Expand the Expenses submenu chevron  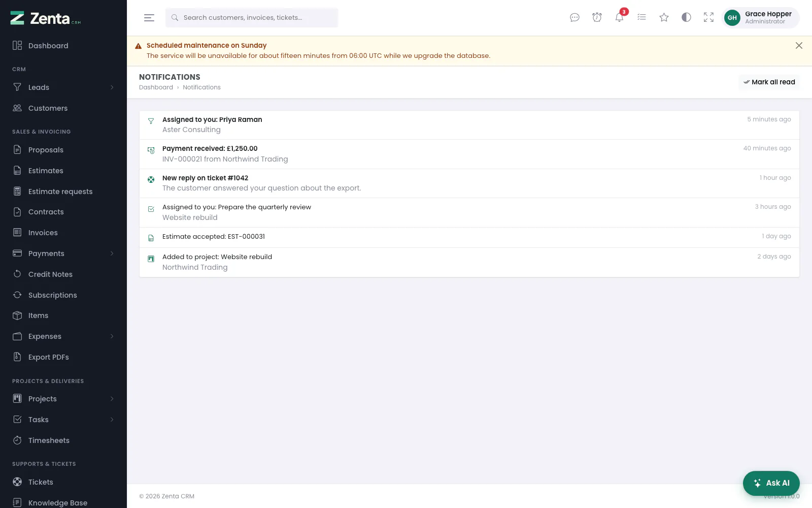point(112,336)
